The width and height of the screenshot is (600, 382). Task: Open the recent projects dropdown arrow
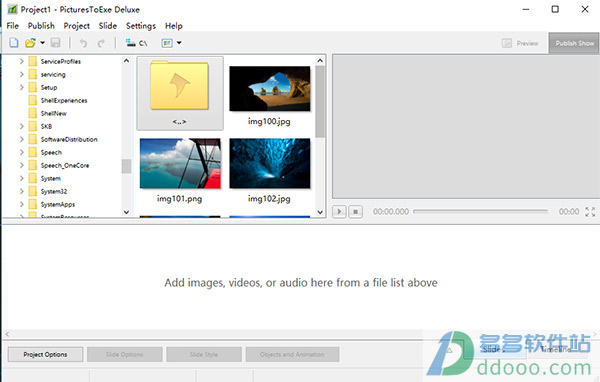point(42,43)
